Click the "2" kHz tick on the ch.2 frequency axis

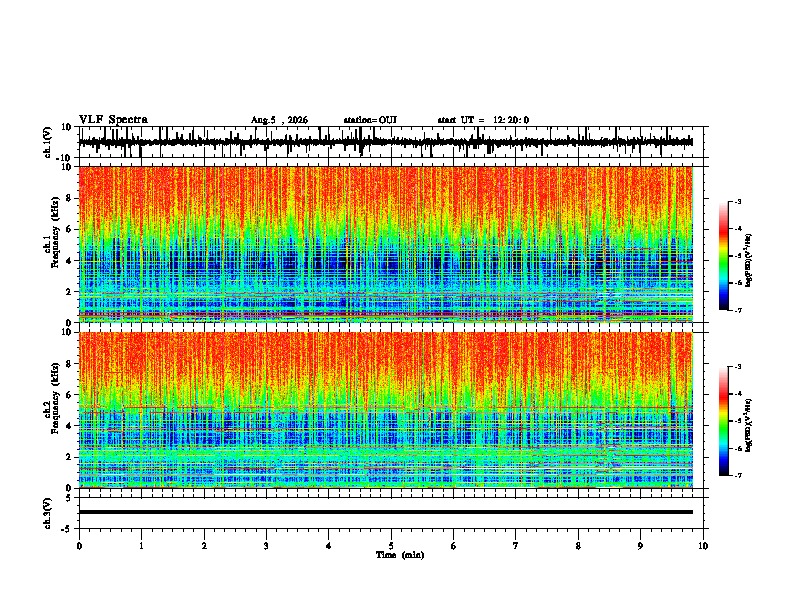(x=69, y=457)
